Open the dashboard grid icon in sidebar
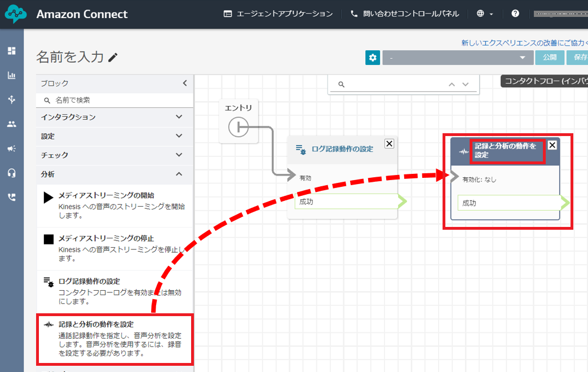Image resolution: width=588 pixels, height=372 pixels. pos(12,51)
